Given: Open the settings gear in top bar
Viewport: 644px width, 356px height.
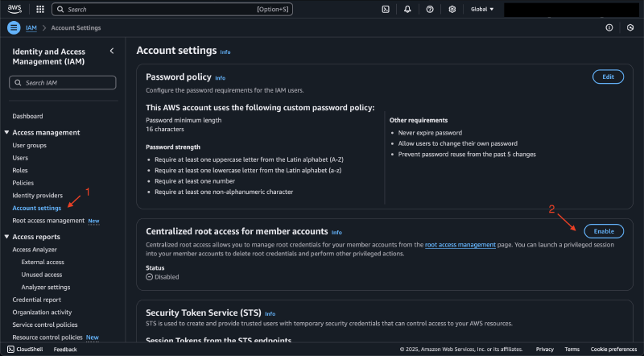Looking at the screenshot, I should coord(452,9).
